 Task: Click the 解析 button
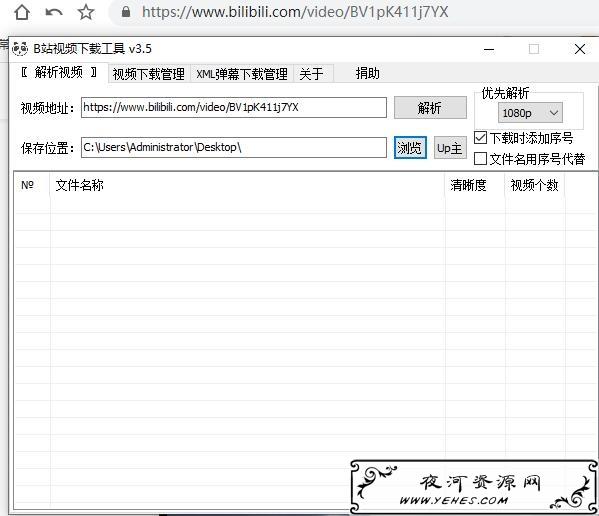pos(430,108)
